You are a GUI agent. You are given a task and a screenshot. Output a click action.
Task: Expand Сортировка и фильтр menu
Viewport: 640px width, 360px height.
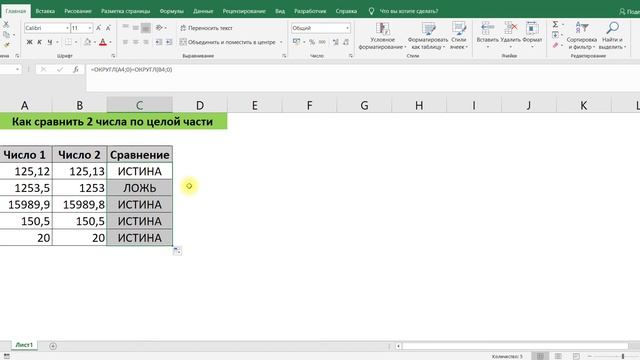point(582,36)
